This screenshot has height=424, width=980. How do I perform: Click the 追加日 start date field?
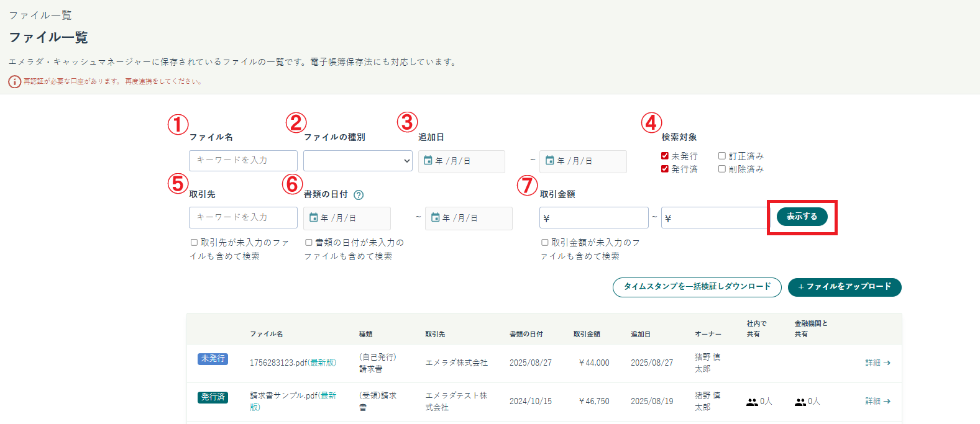(x=462, y=161)
